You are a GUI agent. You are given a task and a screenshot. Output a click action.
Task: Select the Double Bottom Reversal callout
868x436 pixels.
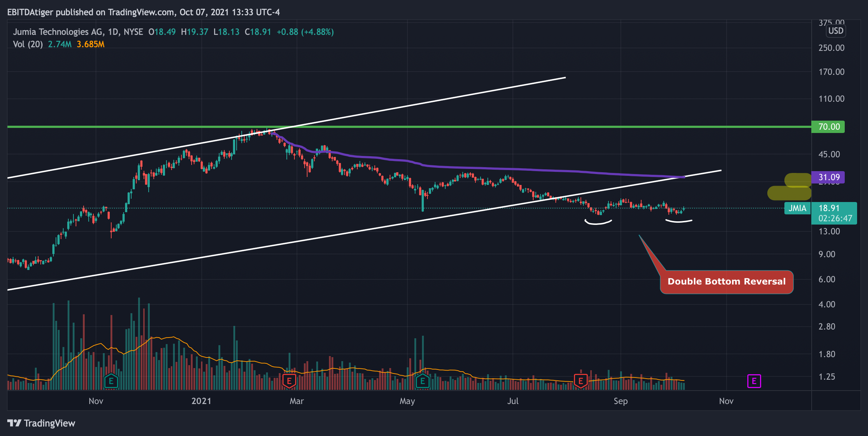(x=727, y=282)
